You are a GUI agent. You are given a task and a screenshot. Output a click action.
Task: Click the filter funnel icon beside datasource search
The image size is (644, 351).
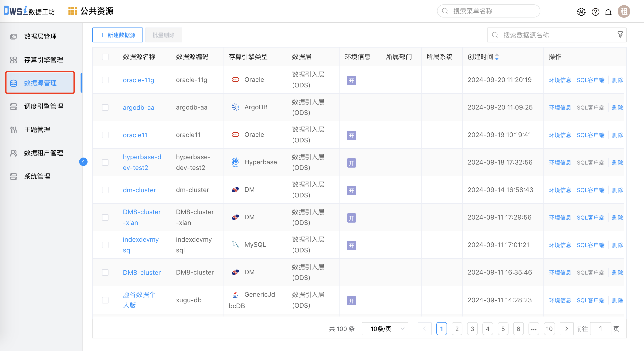pos(620,35)
